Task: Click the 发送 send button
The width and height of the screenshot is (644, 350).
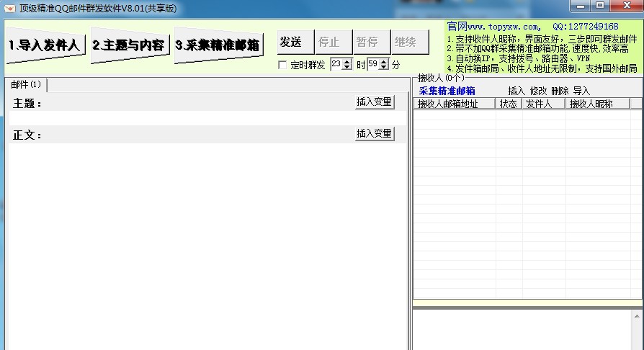Action: click(296, 42)
